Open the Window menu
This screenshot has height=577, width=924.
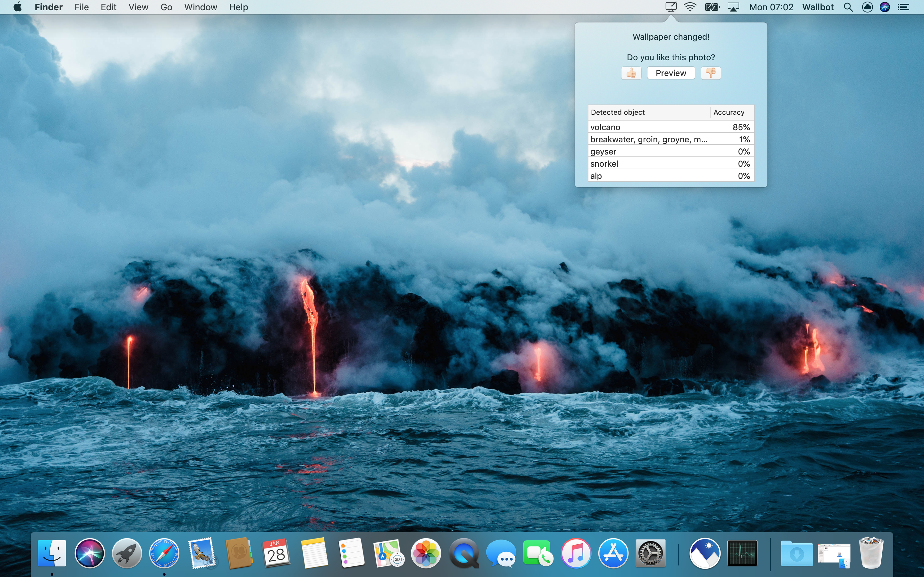point(201,7)
